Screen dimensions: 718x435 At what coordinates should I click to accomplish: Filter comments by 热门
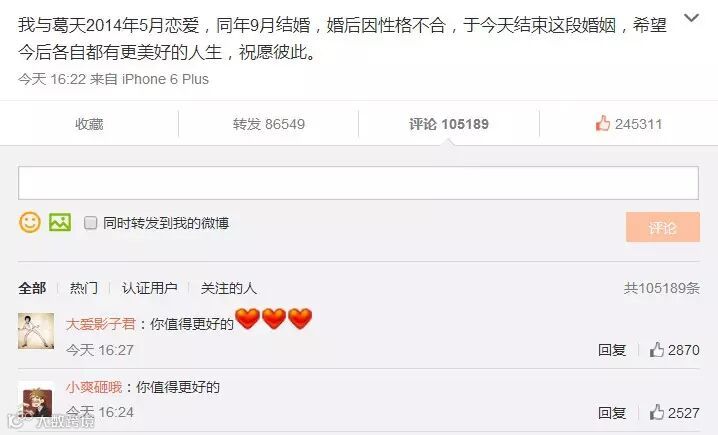pos(84,288)
